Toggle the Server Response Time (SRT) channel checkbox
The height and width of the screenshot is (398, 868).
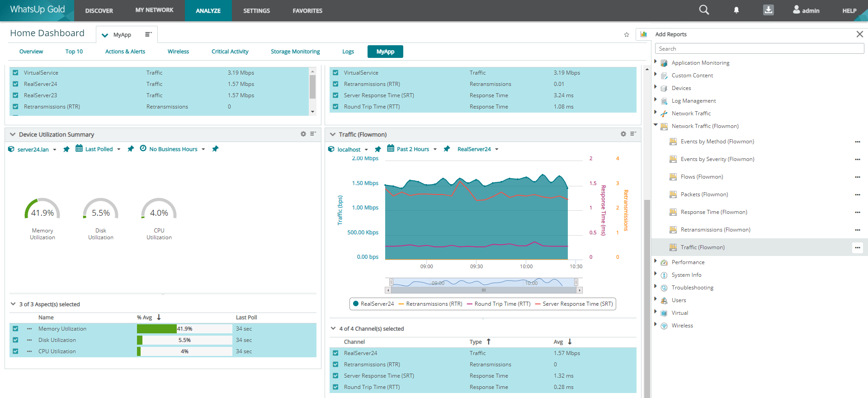pos(335,376)
